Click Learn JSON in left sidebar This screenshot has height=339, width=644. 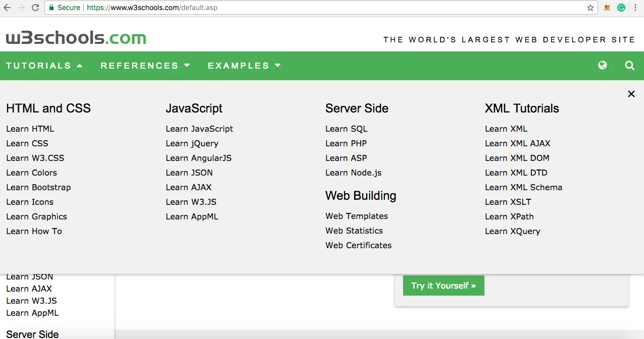29,276
